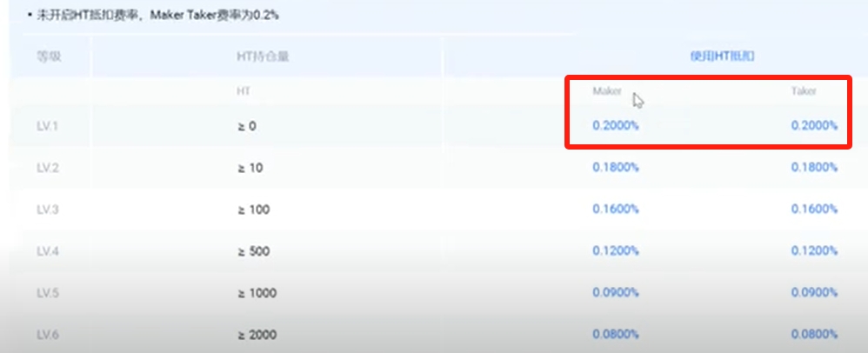
Task: Click LV.1 Maker rate 0.2000%
Action: [x=616, y=125]
